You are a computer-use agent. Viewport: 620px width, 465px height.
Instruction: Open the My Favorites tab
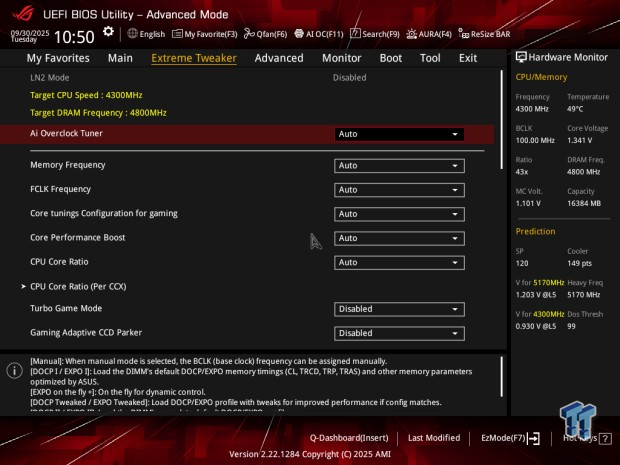tap(58, 58)
